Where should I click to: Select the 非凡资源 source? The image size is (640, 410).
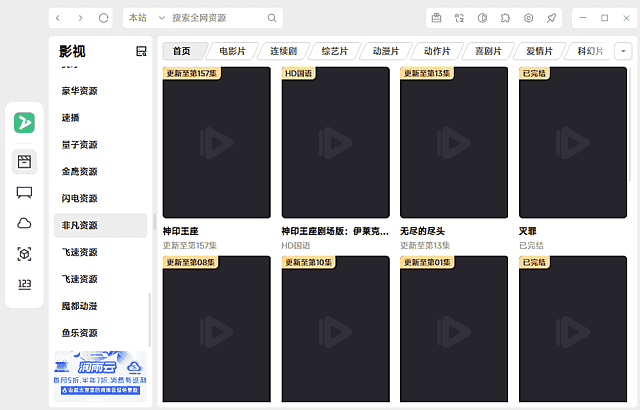coord(100,225)
